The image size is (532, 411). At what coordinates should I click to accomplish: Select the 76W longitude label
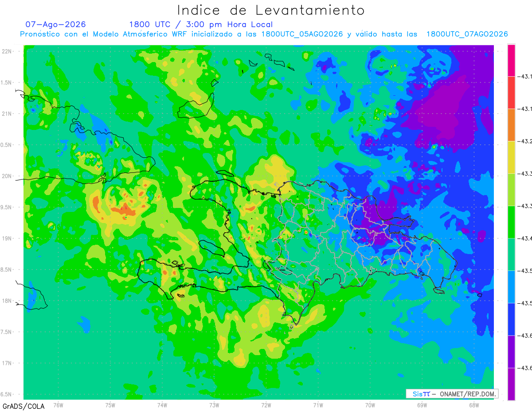(x=58, y=405)
